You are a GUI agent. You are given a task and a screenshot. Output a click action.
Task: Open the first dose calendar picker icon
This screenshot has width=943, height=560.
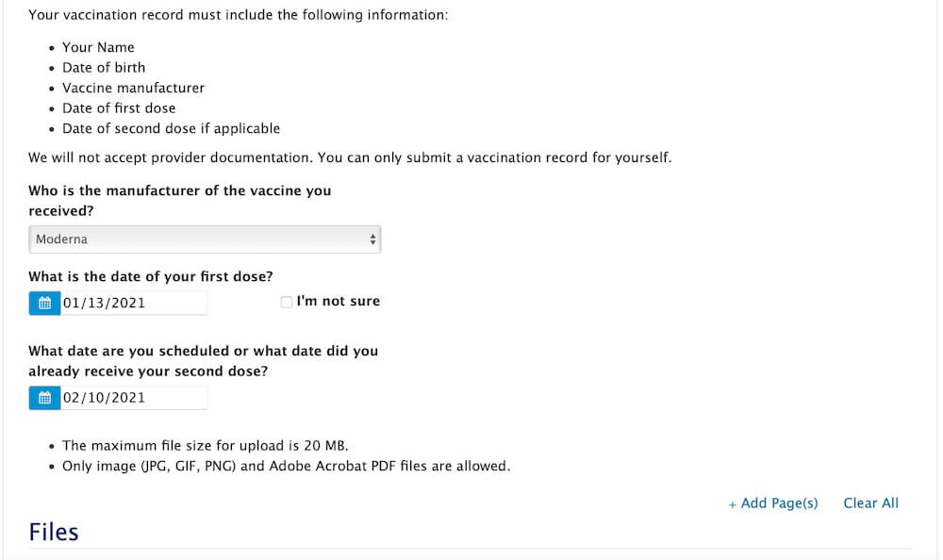pyautogui.click(x=44, y=304)
